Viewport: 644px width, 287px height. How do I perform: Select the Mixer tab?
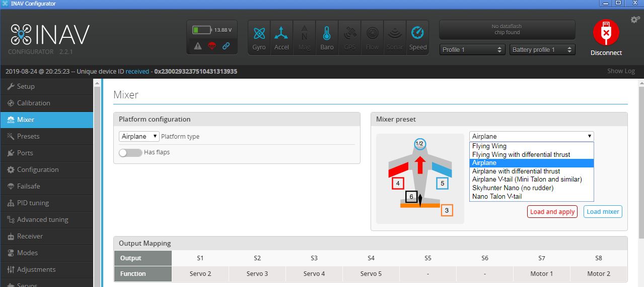47,120
